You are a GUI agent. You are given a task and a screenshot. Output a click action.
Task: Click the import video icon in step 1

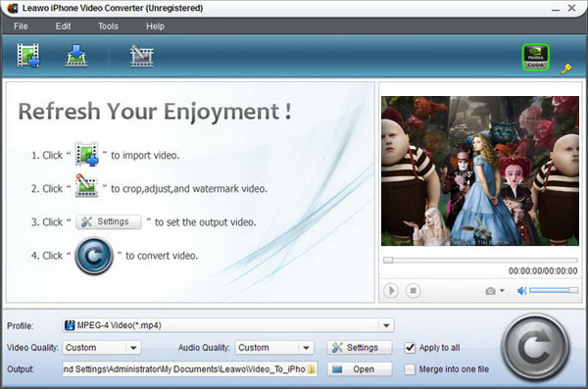click(86, 154)
